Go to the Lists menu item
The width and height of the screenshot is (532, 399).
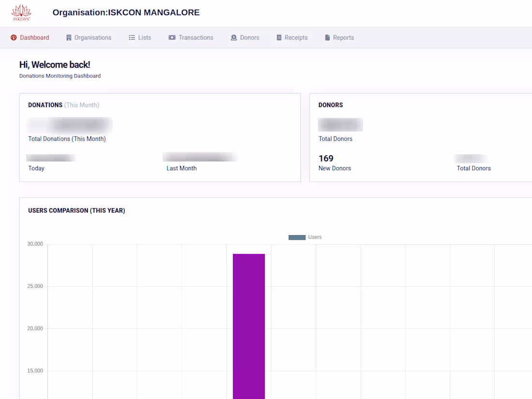click(140, 38)
